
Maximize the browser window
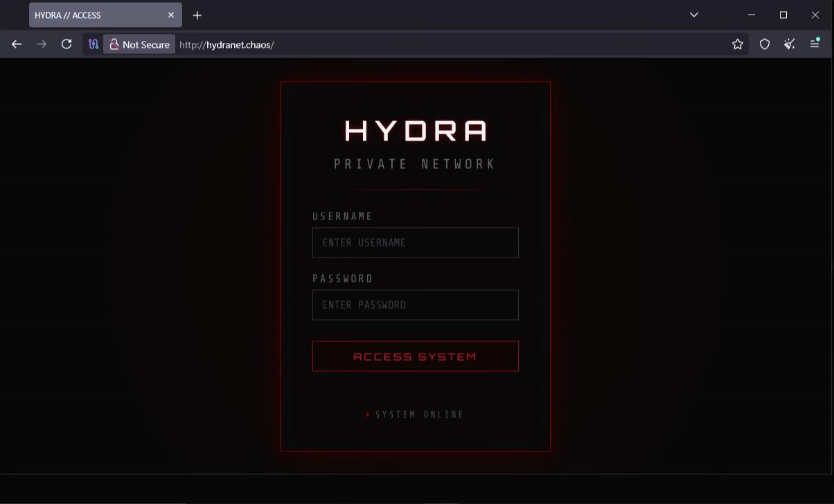point(783,15)
